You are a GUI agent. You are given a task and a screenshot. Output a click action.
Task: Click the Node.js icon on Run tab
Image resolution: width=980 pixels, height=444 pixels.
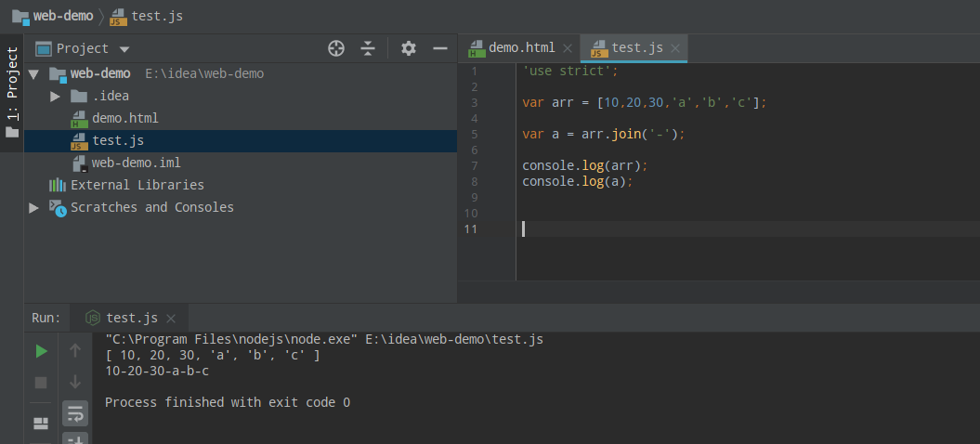coord(93,319)
